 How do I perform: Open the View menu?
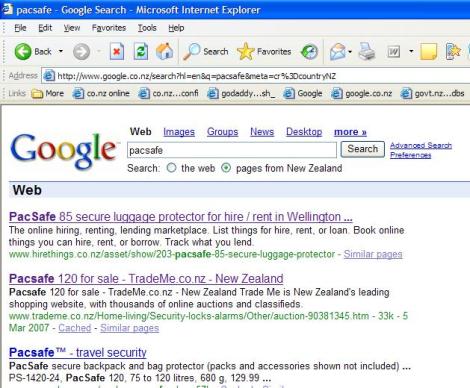[72, 28]
